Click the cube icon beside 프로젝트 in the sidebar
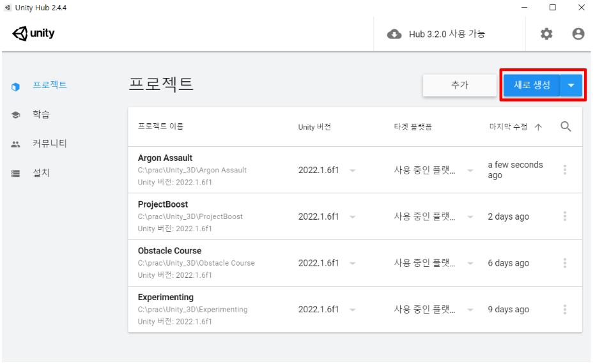The width and height of the screenshot is (595, 364). [x=15, y=87]
